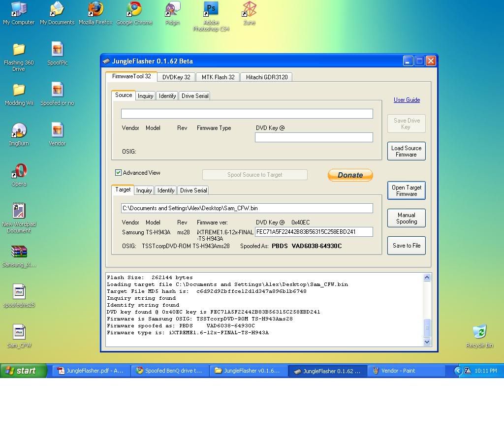This screenshot has width=504, height=443.
Task: Click the Donate button
Action: [x=350, y=175]
